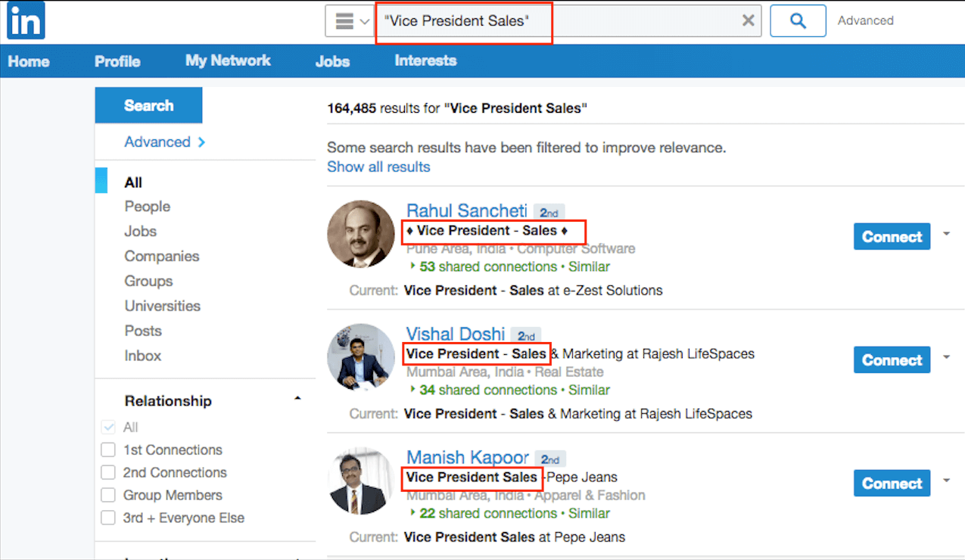Click the blue search magnifier button

pos(797,21)
